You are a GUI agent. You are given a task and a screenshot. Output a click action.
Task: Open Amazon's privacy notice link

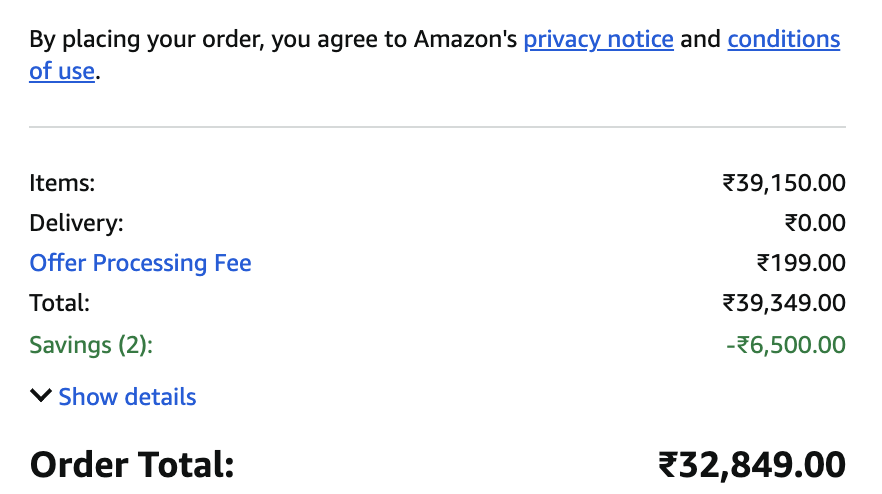pyautogui.click(x=598, y=40)
